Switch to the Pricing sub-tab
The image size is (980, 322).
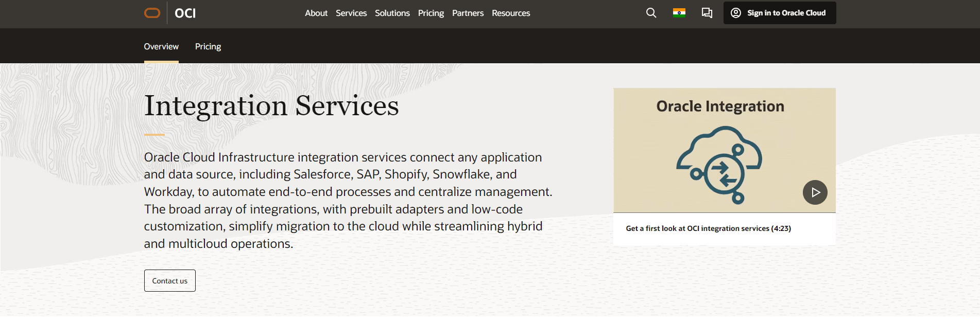click(x=208, y=46)
